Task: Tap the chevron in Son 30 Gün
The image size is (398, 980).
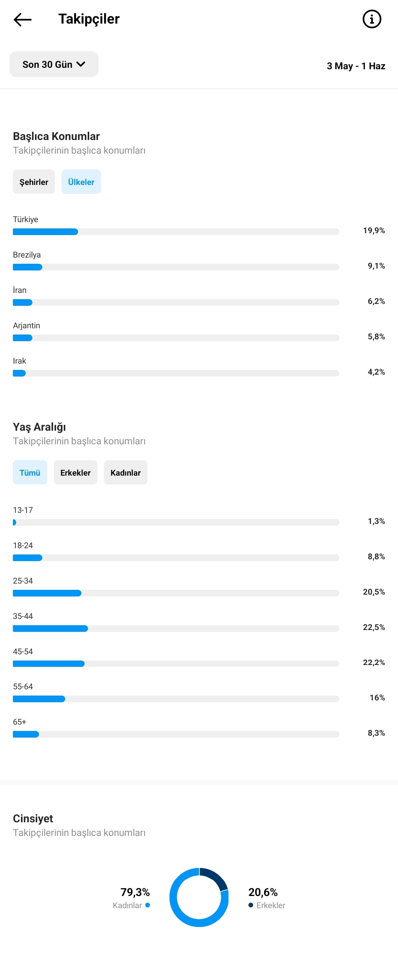Action: click(81, 64)
